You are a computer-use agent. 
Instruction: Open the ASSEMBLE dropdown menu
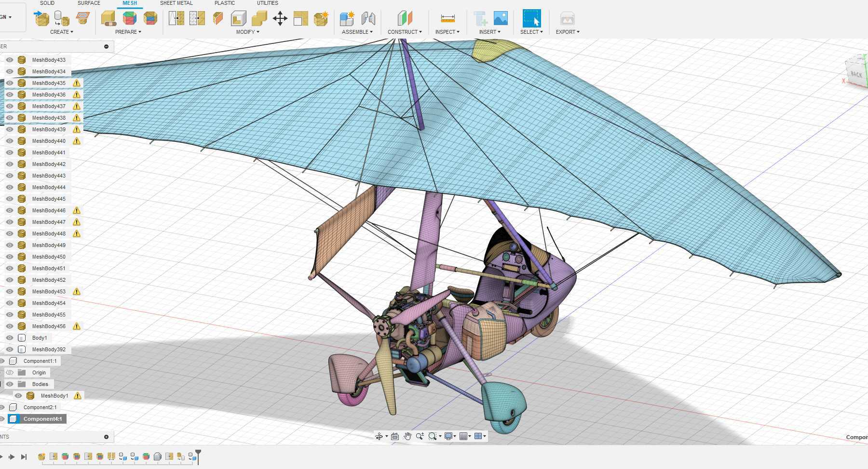(357, 32)
